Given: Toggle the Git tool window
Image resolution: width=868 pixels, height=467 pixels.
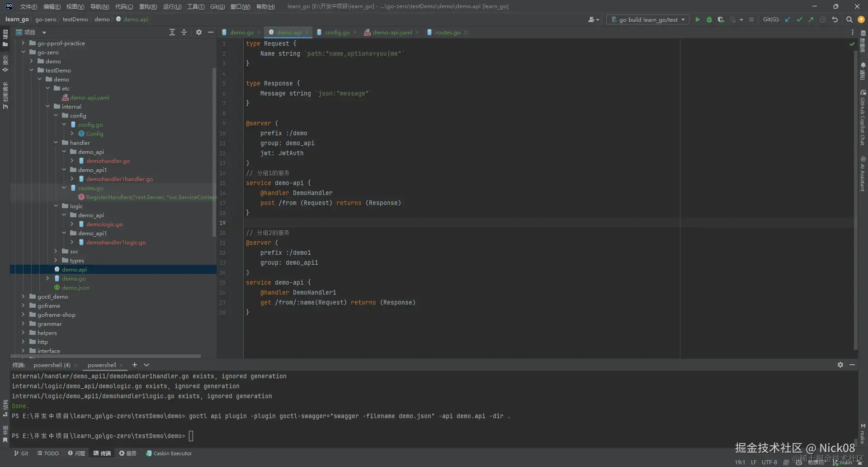Looking at the screenshot, I should [x=21, y=453].
